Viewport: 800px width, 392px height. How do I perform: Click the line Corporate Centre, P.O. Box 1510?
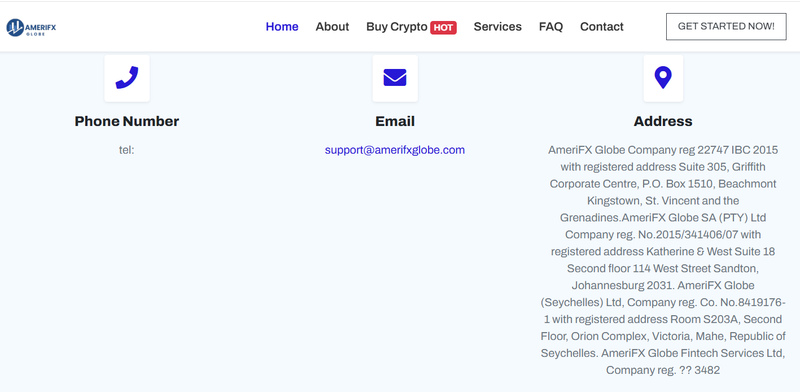point(663,184)
